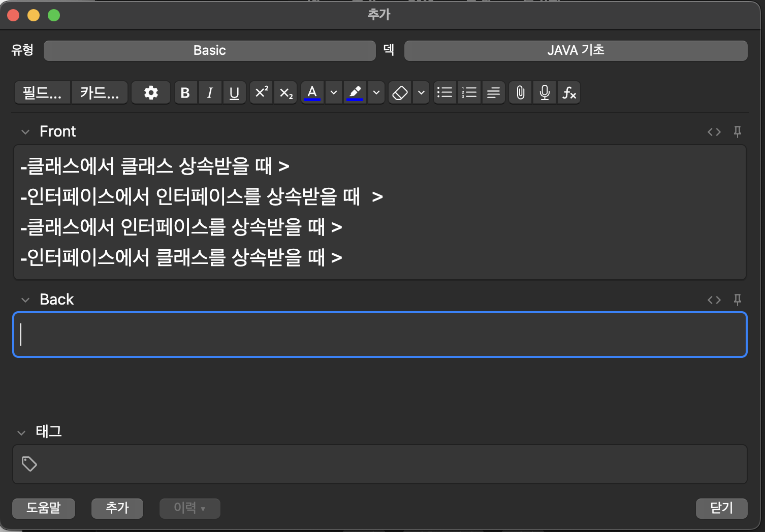This screenshot has width=765, height=532.
Task: Click the Help (도움말) button
Action: (x=44, y=508)
